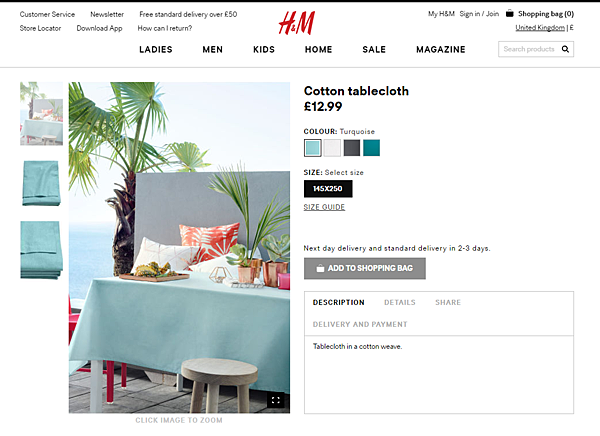Select the 145X250 size option
Image resolution: width=600 pixels, height=436 pixels.
coord(328,189)
